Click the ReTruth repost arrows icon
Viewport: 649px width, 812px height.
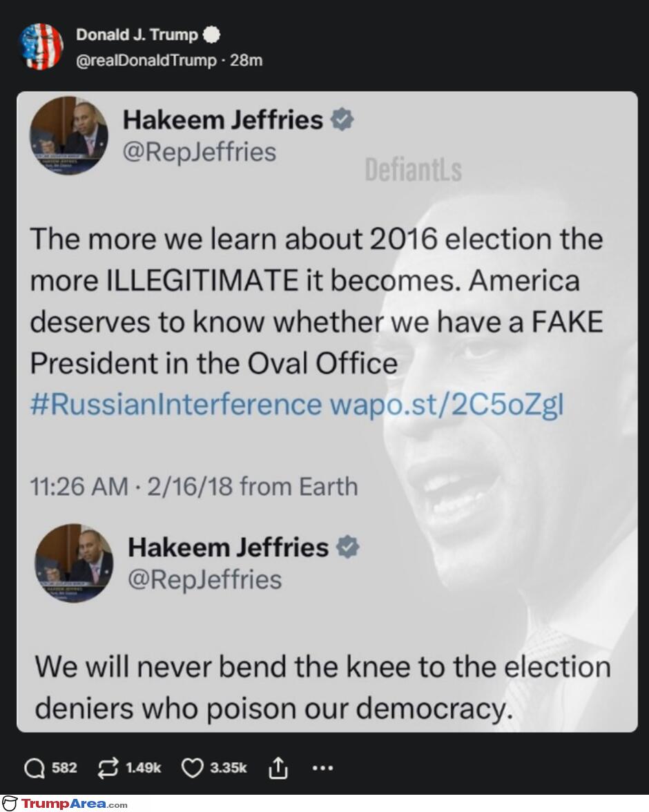[107, 768]
